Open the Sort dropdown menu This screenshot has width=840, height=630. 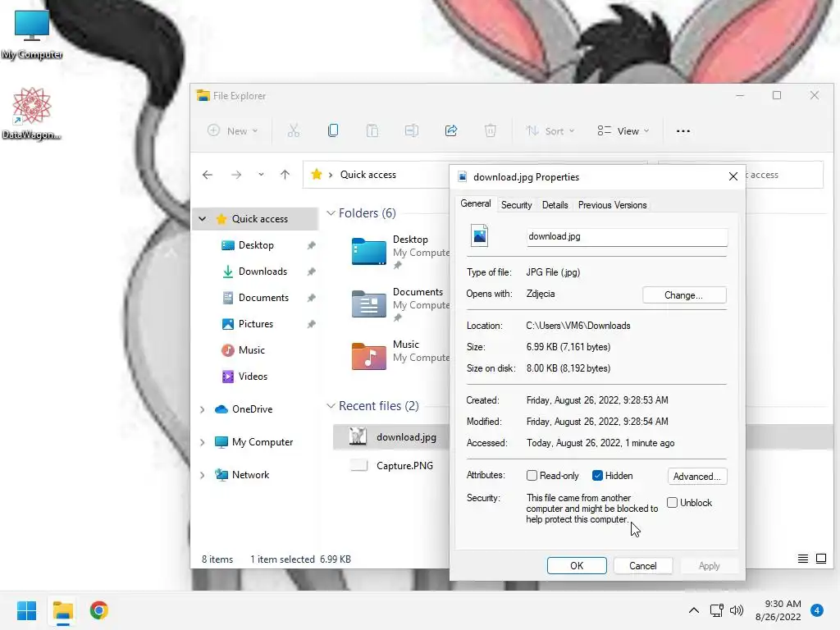550,130
